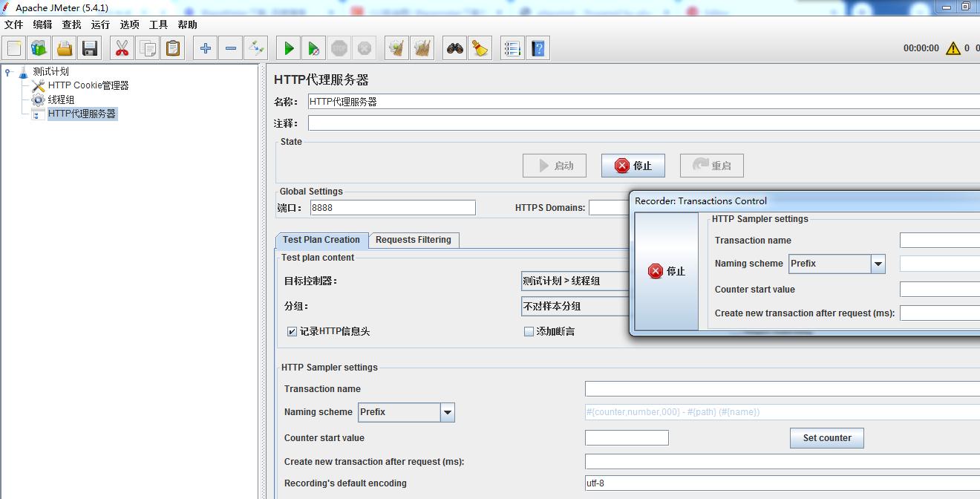The height and width of the screenshot is (499, 980).
Task: Open the 运行 menu
Action: pyautogui.click(x=100, y=25)
